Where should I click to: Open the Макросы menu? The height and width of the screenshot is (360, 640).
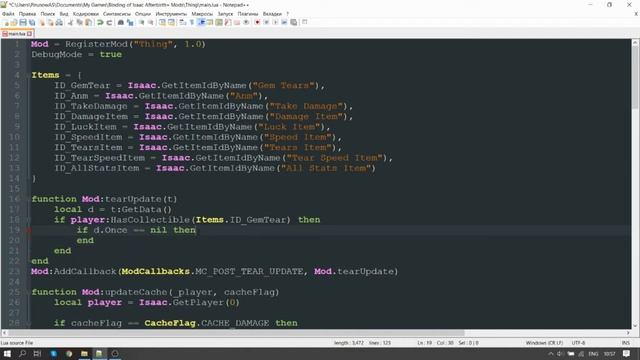(x=202, y=13)
